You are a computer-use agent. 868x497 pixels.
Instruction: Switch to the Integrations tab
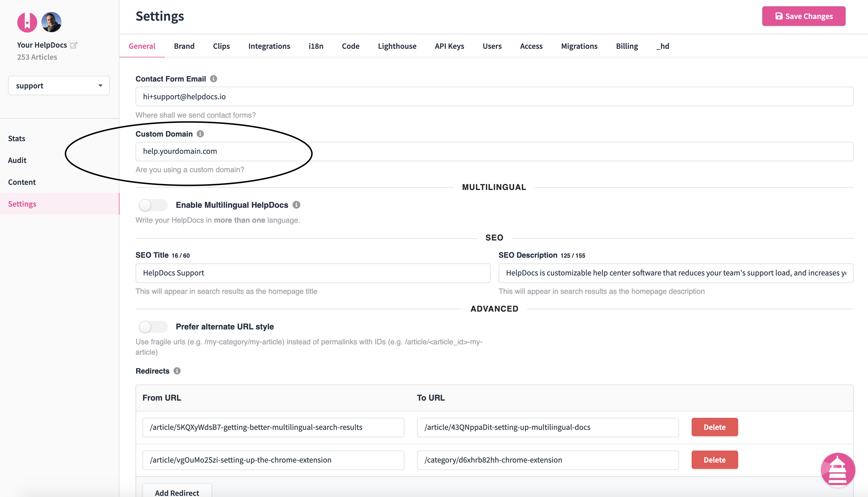tap(269, 46)
